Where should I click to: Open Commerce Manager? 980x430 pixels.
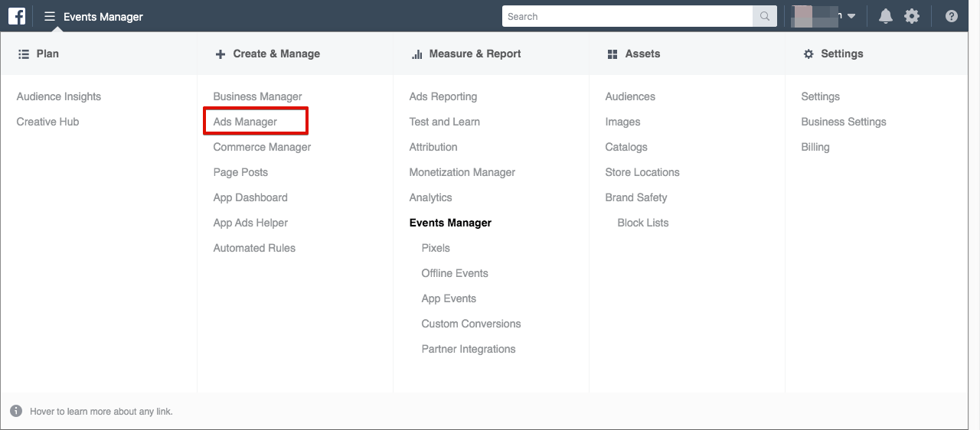pos(262,147)
